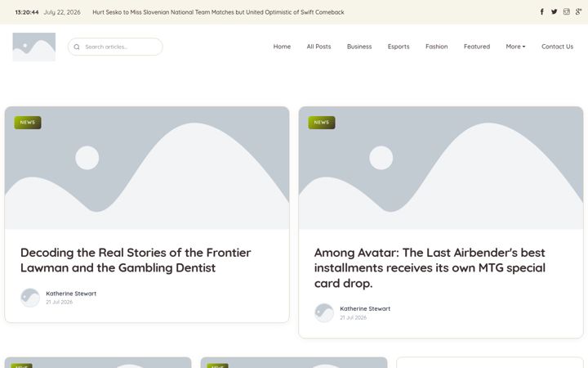
Task: Open the Fashion category
Action: [436, 47]
